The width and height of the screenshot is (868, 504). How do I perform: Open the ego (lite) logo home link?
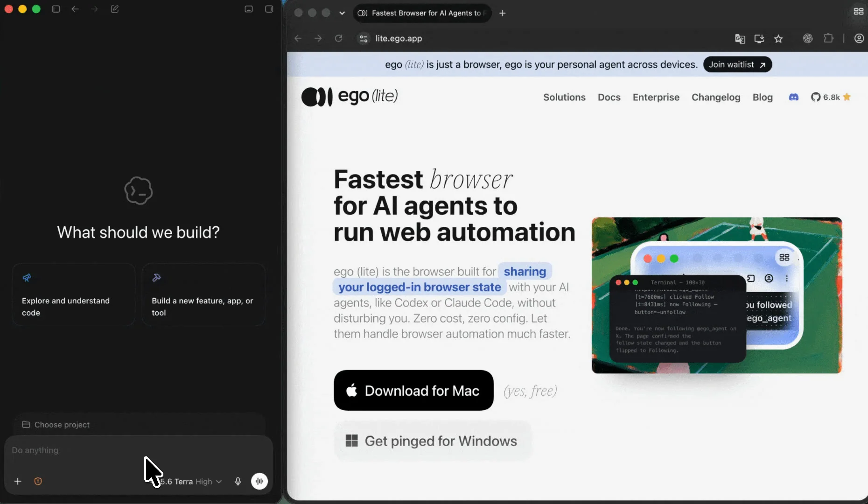pyautogui.click(x=350, y=97)
